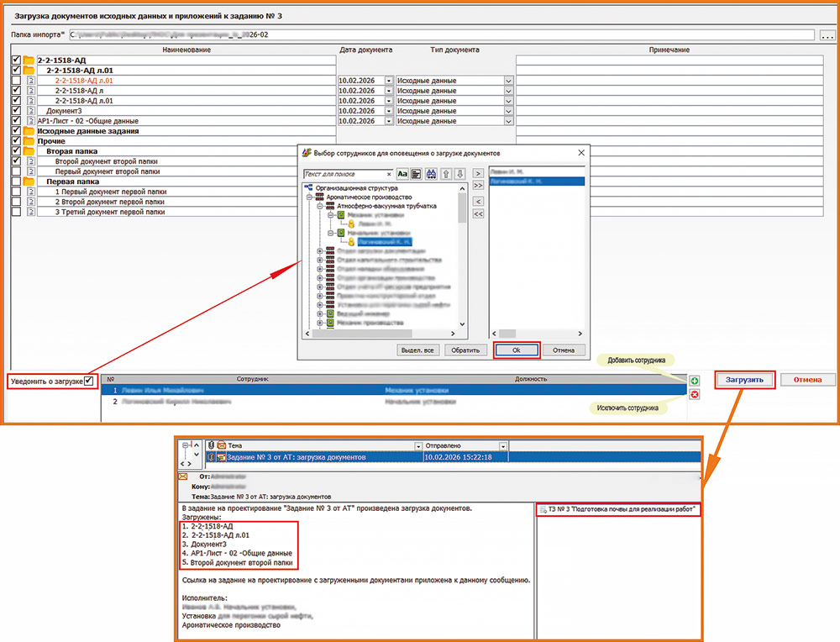Toggle the 'Уведомить о загрузке' checkbox
The width and height of the screenshot is (840, 642).
click(88, 382)
